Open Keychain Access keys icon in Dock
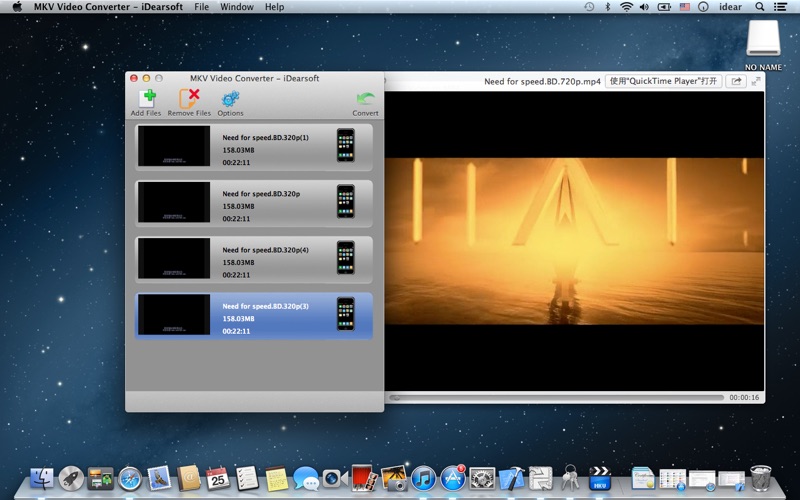 pyautogui.click(x=570, y=478)
